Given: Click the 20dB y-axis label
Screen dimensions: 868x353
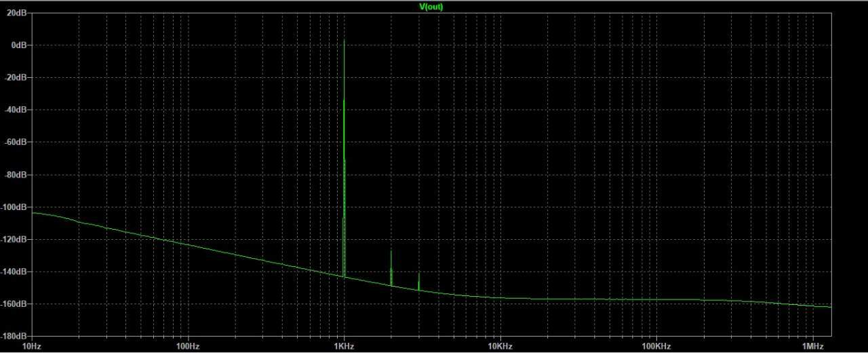Looking at the screenshot, I should (x=18, y=13).
